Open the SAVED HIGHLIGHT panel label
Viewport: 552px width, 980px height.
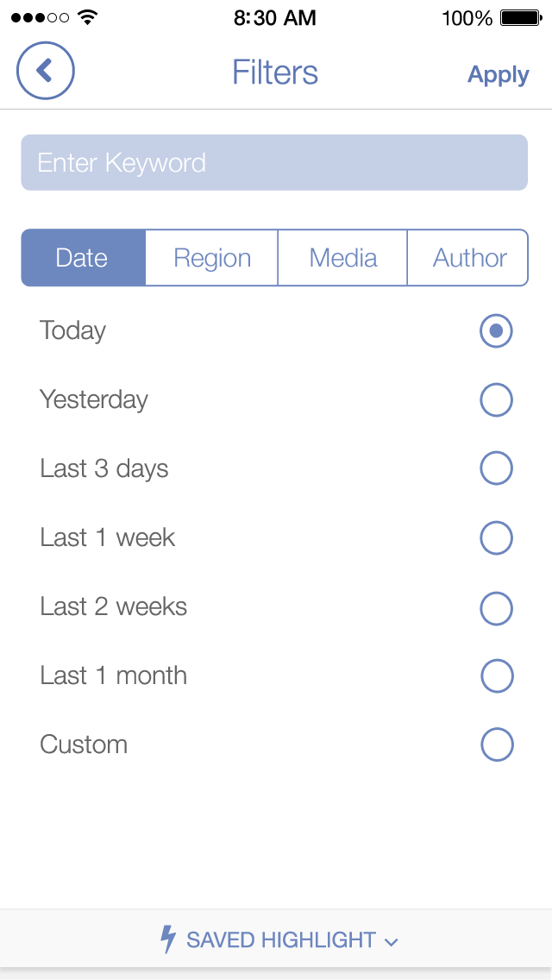pyautogui.click(x=281, y=940)
